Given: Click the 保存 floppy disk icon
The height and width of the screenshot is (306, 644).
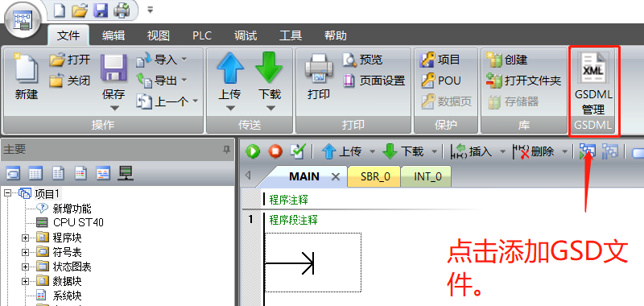Looking at the screenshot, I should click(x=114, y=68).
